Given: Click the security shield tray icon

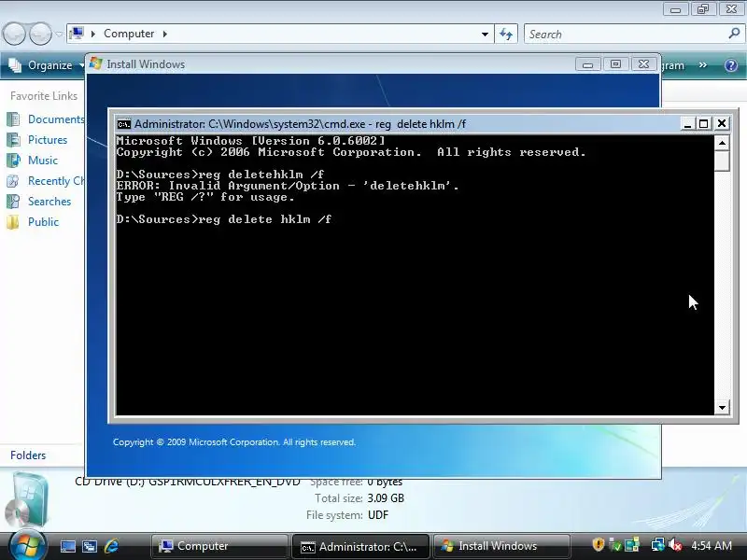Looking at the screenshot, I should [599, 544].
